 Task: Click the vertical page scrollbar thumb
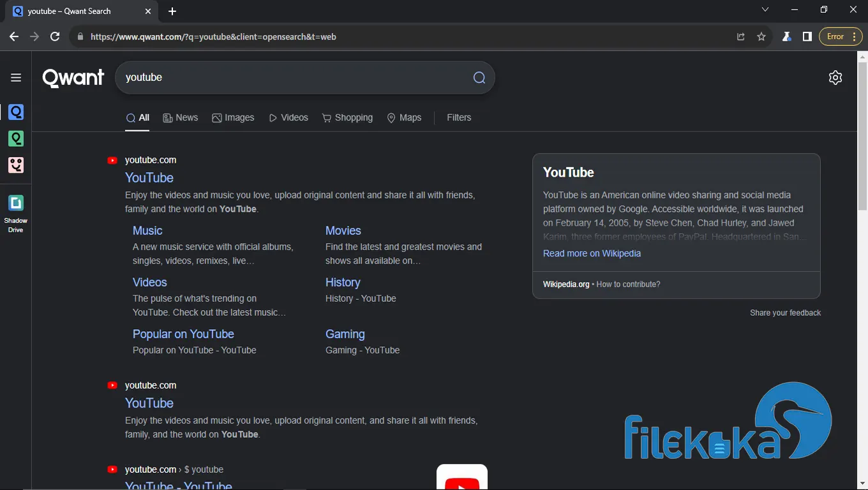click(862, 136)
